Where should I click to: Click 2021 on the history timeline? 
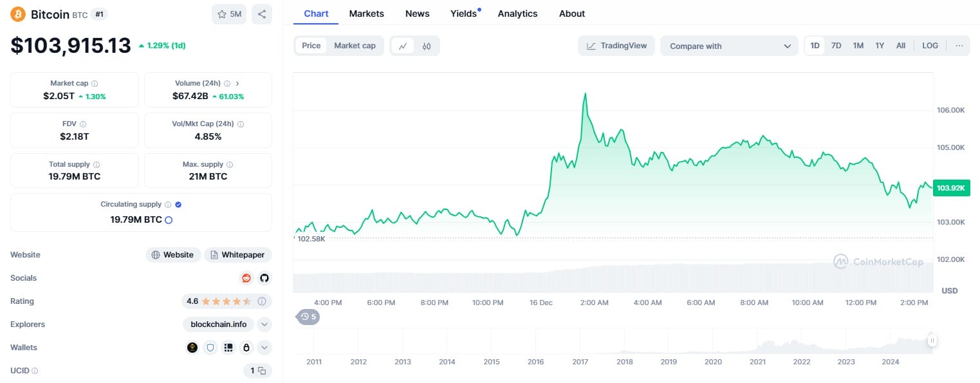(757, 362)
